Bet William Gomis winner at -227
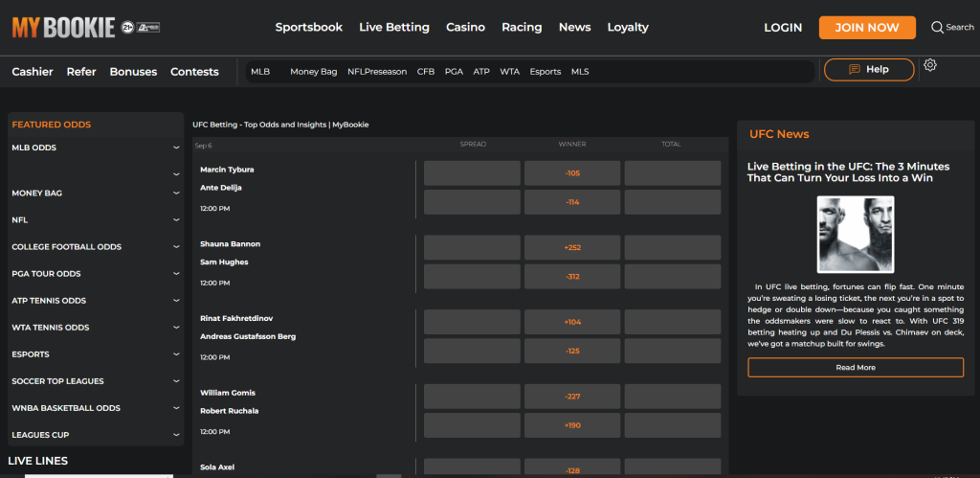The width and height of the screenshot is (980, 478). [x=572, y=397]
